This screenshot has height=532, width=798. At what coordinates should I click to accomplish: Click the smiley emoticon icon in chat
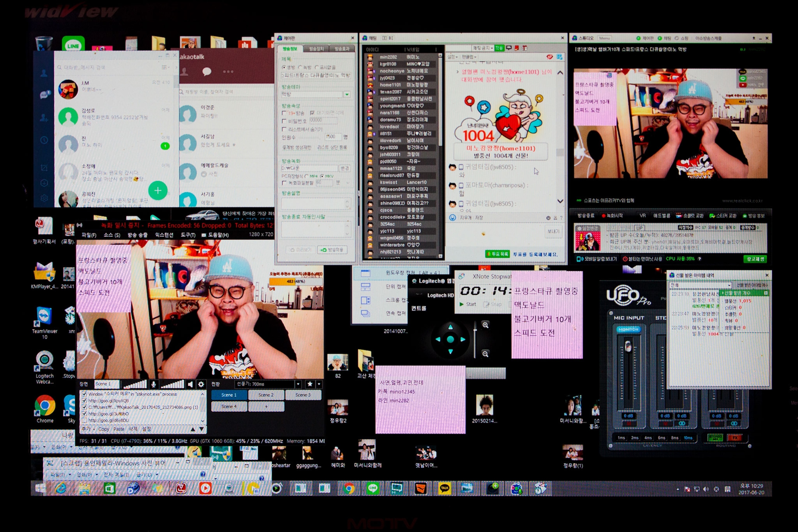(x=452, y=217)
